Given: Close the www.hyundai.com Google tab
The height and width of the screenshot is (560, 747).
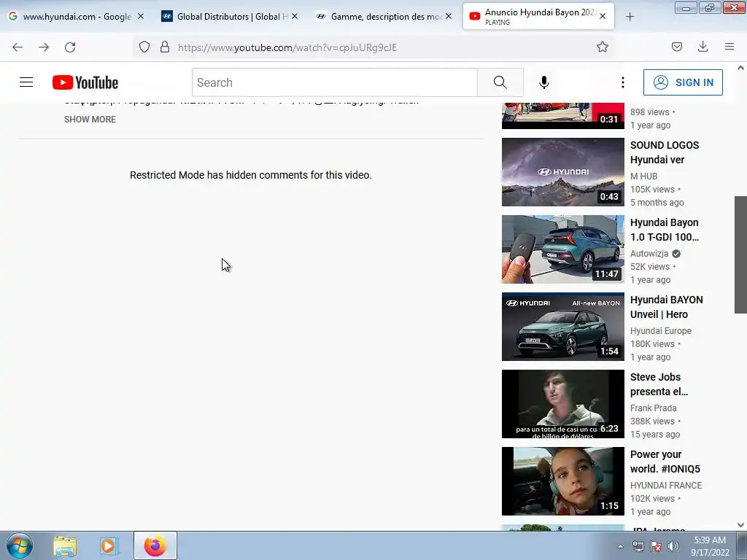Looking at the screenshot, I should coord(141,17).
